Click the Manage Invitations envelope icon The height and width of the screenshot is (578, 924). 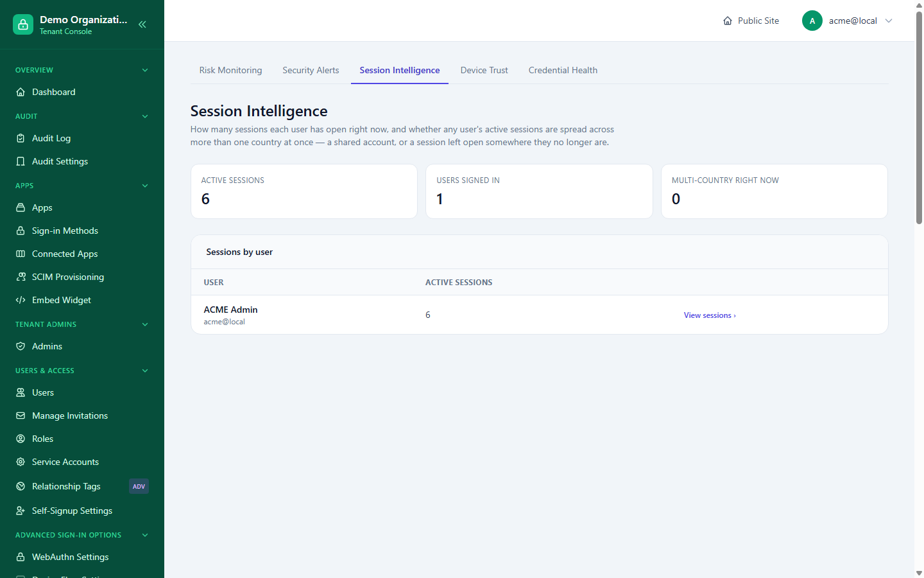point(21,416)
